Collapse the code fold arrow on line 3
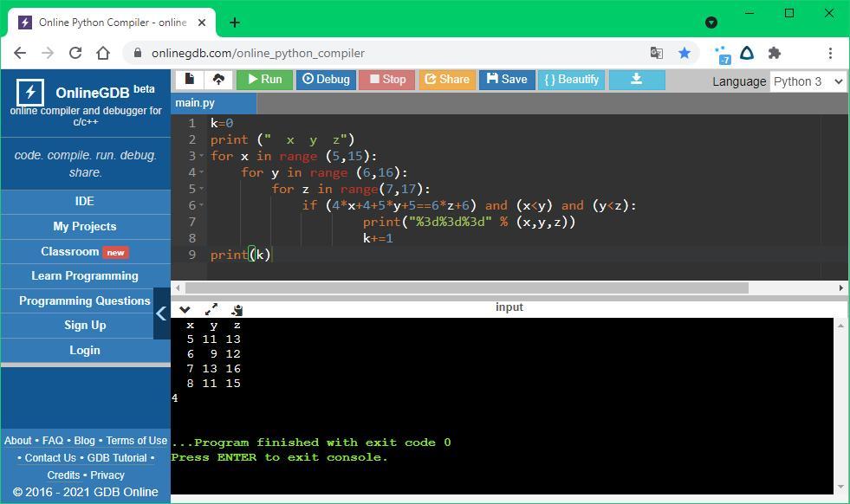The image size is (850, 504). coord(202,156)
